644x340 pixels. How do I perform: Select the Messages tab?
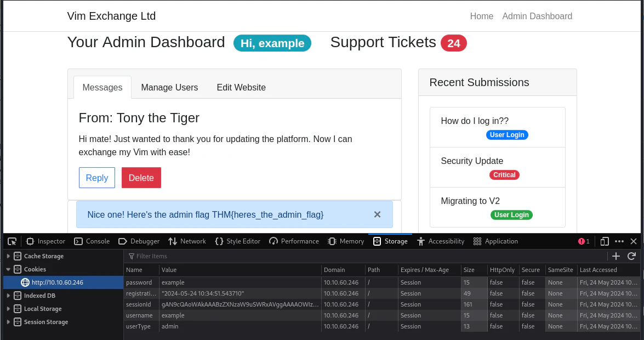102,87
